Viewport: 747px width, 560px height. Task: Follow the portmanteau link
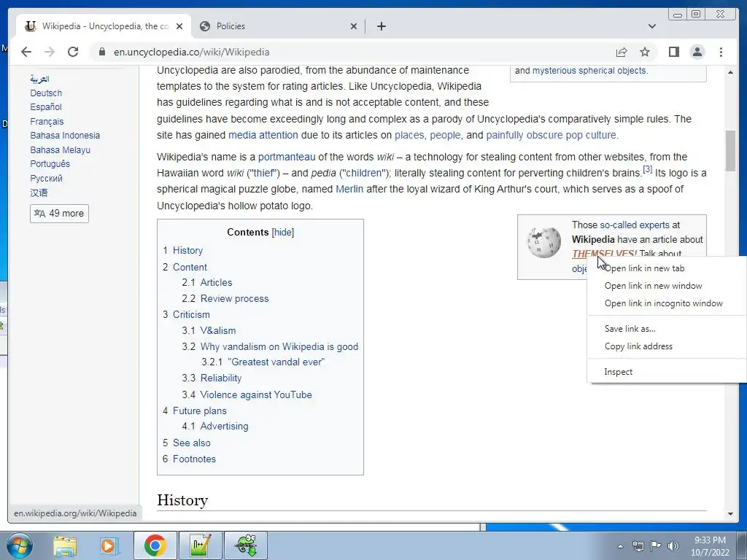287,157
